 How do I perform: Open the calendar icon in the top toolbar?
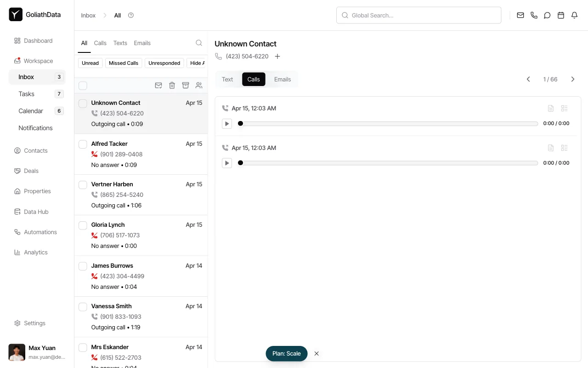pyautogui.click(x=560, y=15)
